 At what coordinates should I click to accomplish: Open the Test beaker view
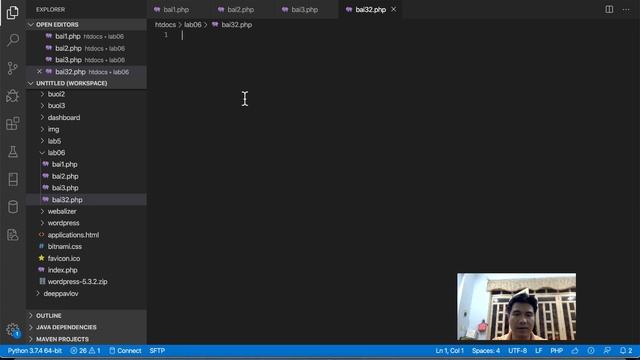click(x=13, y=151)
